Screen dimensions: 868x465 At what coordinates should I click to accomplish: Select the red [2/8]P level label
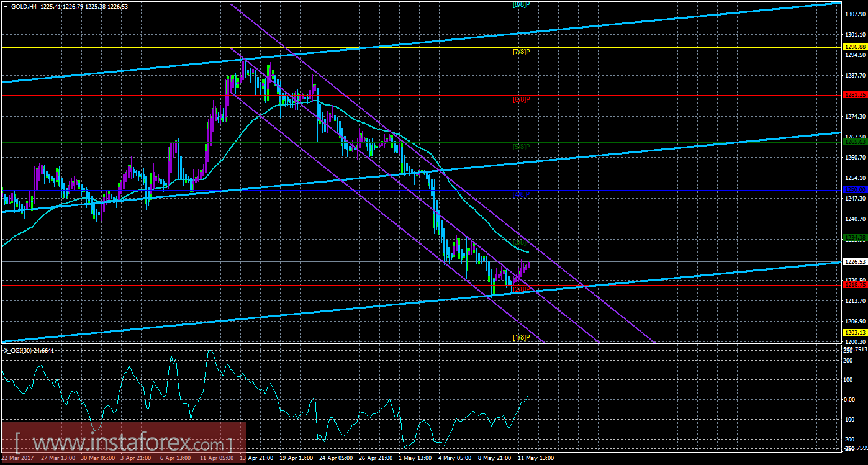520,289
